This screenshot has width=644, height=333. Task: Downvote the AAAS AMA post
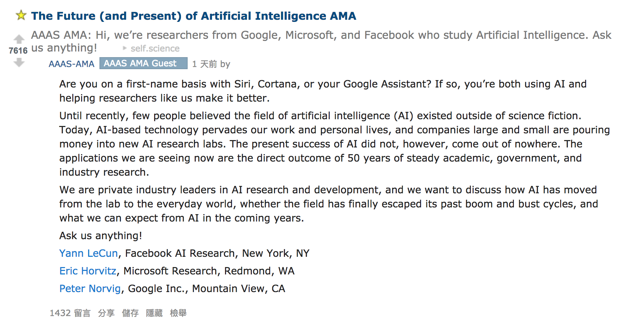click(x=19, y=63)
